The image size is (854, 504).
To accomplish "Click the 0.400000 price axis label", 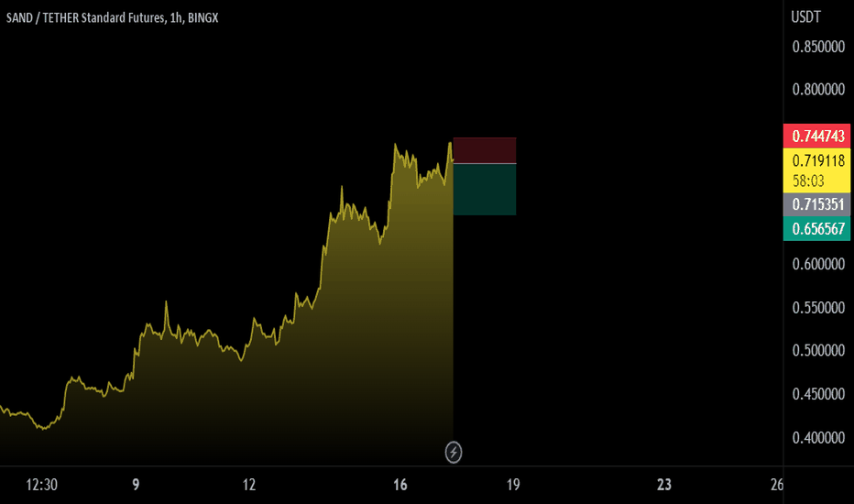I will click(818, 437).
